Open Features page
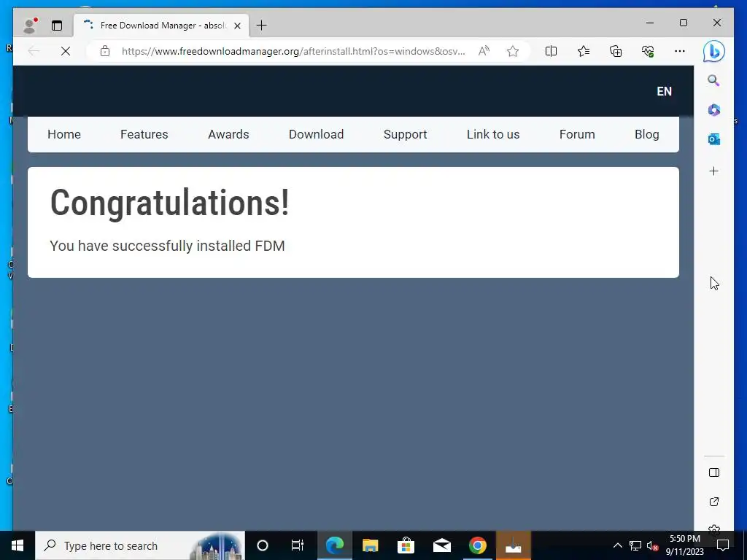The height and width of the screenshot is (560, 747). 144,134
